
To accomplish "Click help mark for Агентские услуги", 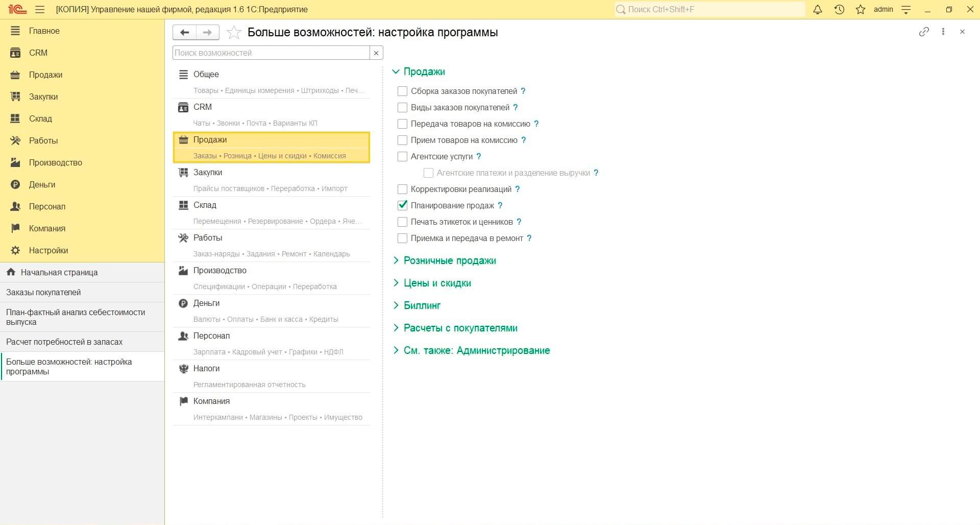I will click(x=479, y=156).
